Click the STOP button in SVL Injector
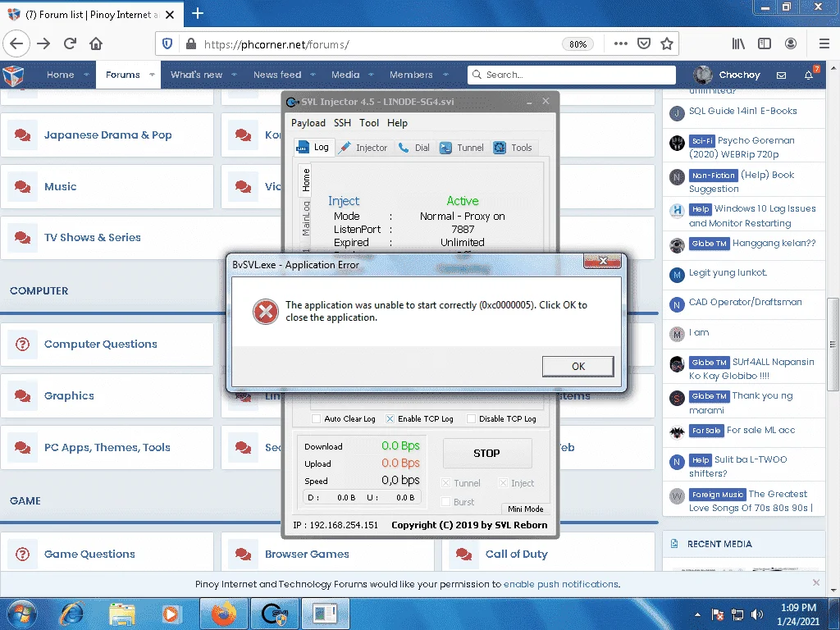This screenshot has width=840, height=630. (x=487, y=453)
